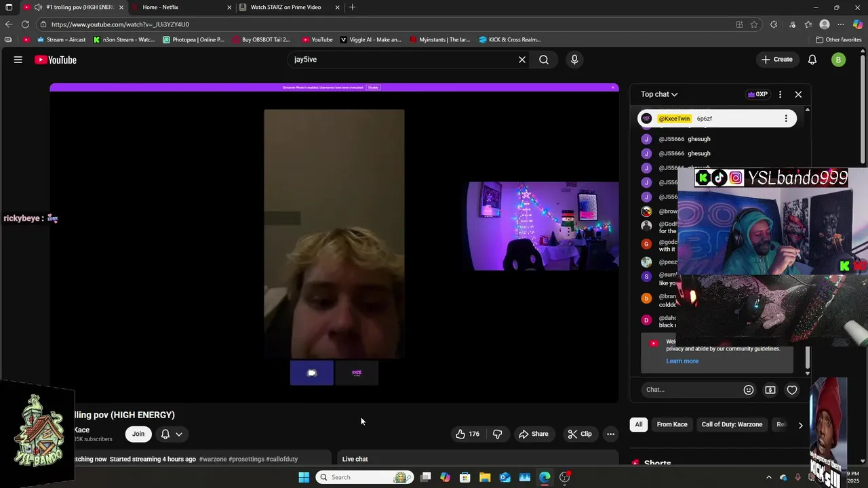Click the Windows taskbar Search box
This screenshot has width=868, height=488.
pos(365,477)
